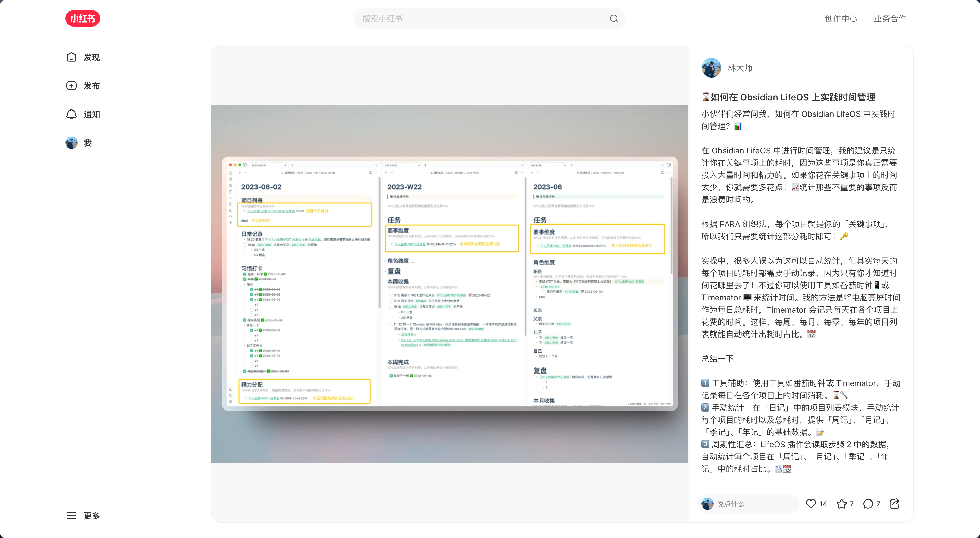980x538 pixels.
Task: Open the 我 profile entry in sidebar
Action: (x=88, y=143)
